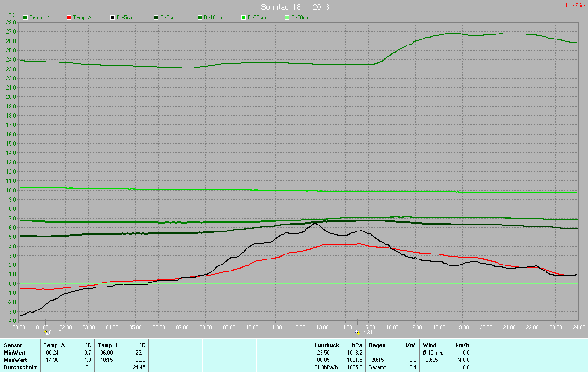588x372 pixels.
Task: Click the 'Ø 10 min.' wind label
Action: pos(433,352)
